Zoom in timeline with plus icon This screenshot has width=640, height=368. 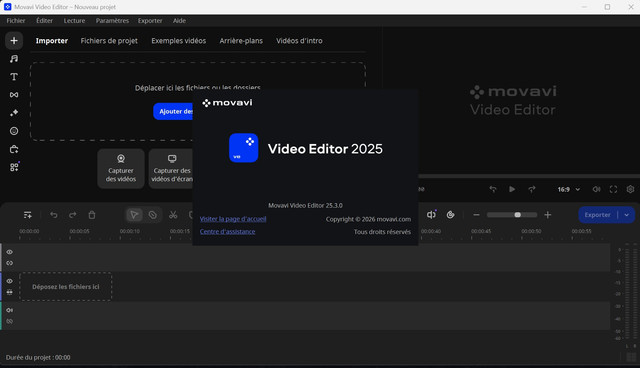548,215
